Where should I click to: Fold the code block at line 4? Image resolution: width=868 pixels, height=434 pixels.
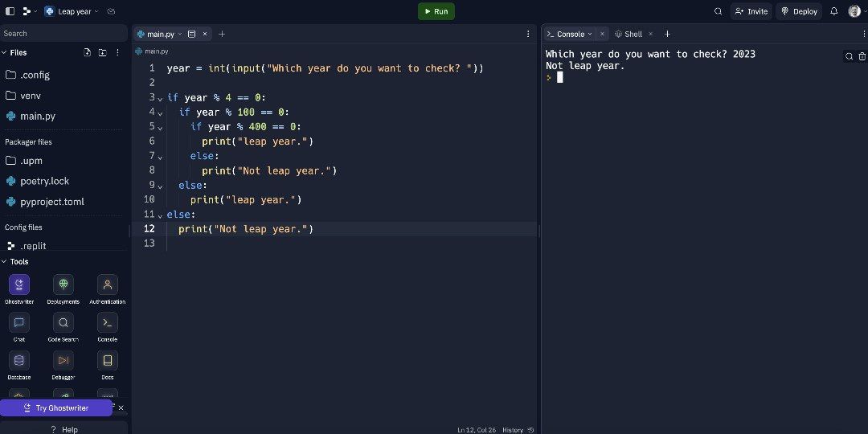click(160, 113)
